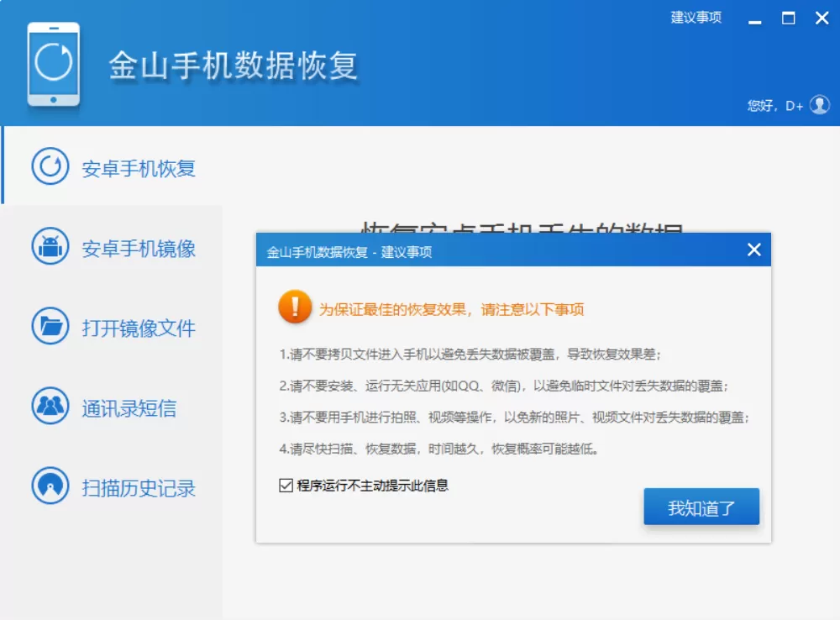The height and width of the screenshot is (620, 840).
Task: Click the orange exclamation warning icon
Action: 295,307
